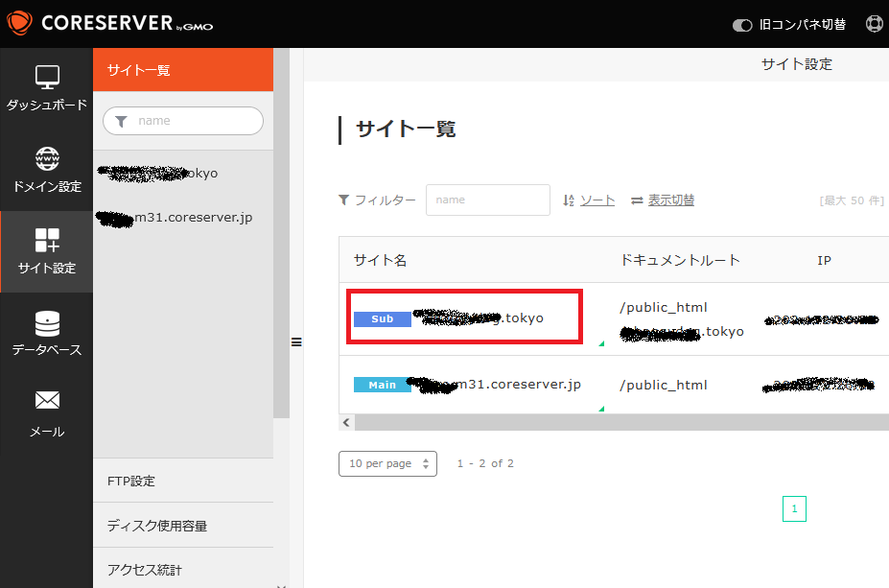The image size is (889, 588).
Task: Select the データベース sidebar icon
Action: [x=46, y=322]
